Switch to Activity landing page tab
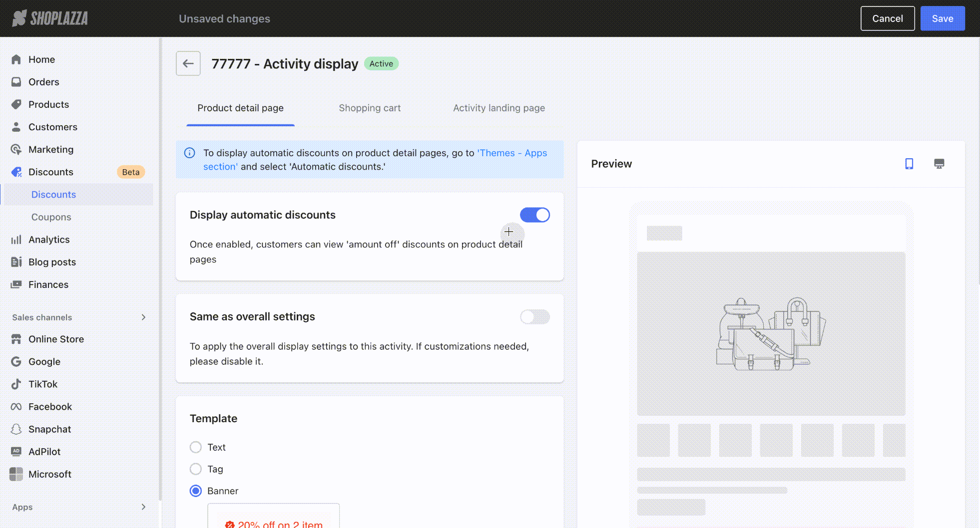 498,108
